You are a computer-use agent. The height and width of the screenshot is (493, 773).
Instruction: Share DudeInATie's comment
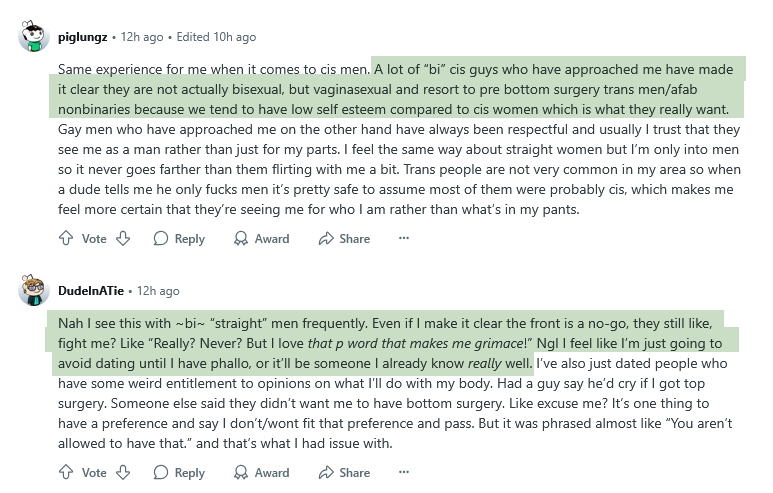pos(344,473)
